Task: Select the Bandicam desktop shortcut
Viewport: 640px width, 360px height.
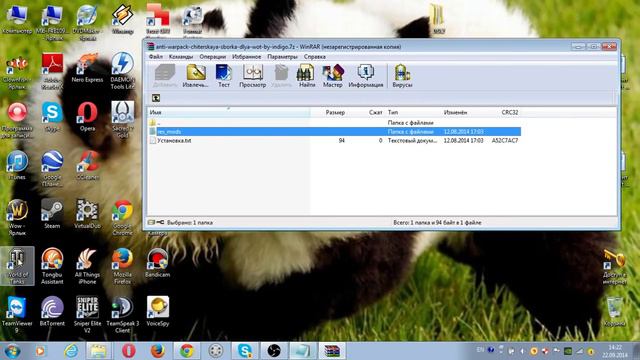Action: 158,263
